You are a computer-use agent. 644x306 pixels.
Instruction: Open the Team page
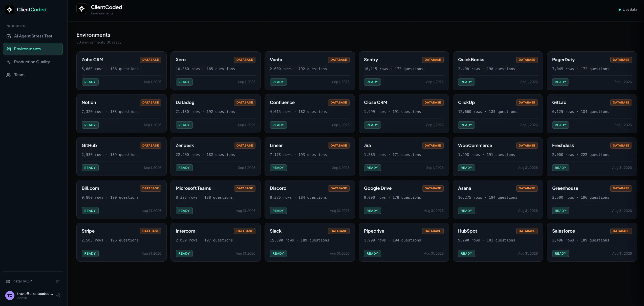click(x=33, y=75)
